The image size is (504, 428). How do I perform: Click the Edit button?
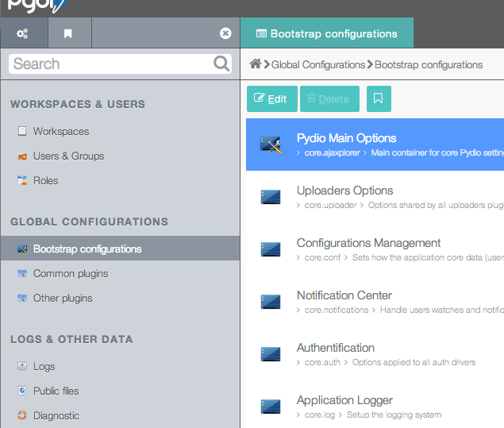tap(272, 98)
